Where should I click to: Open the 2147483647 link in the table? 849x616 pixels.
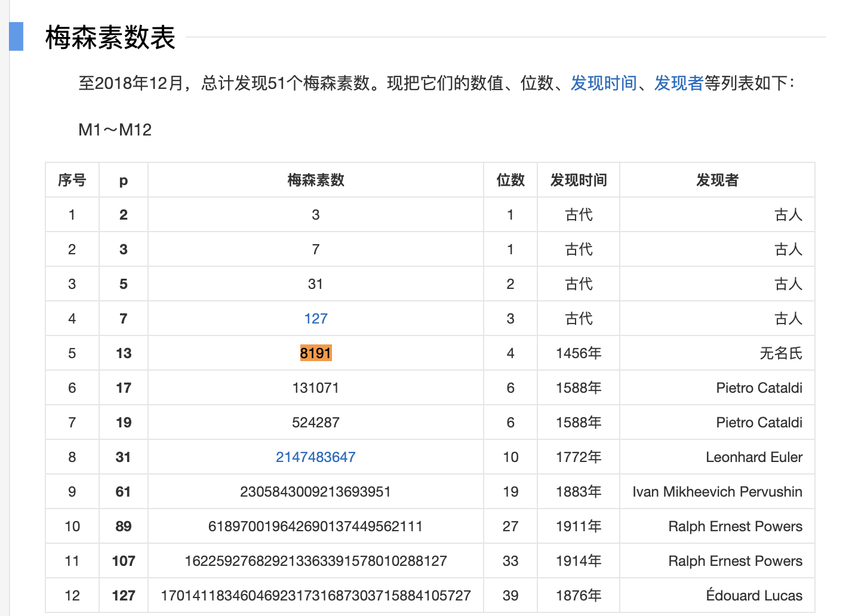(x=315, y=457)
